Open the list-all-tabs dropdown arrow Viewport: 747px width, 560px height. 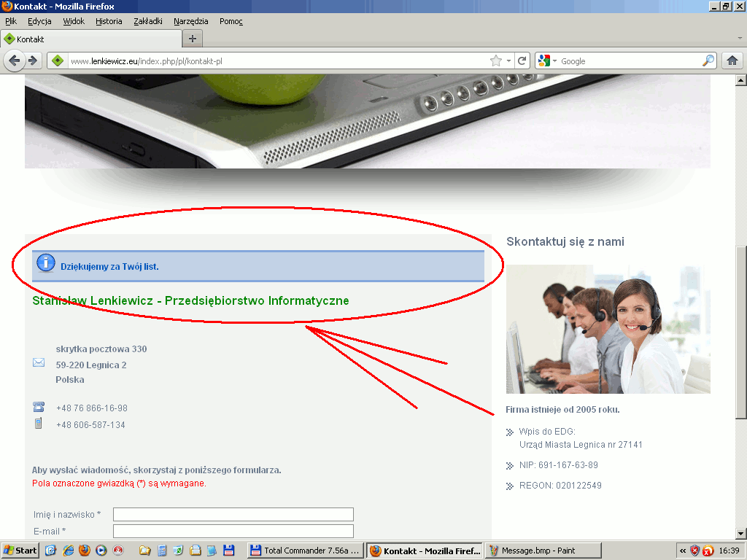740,38
